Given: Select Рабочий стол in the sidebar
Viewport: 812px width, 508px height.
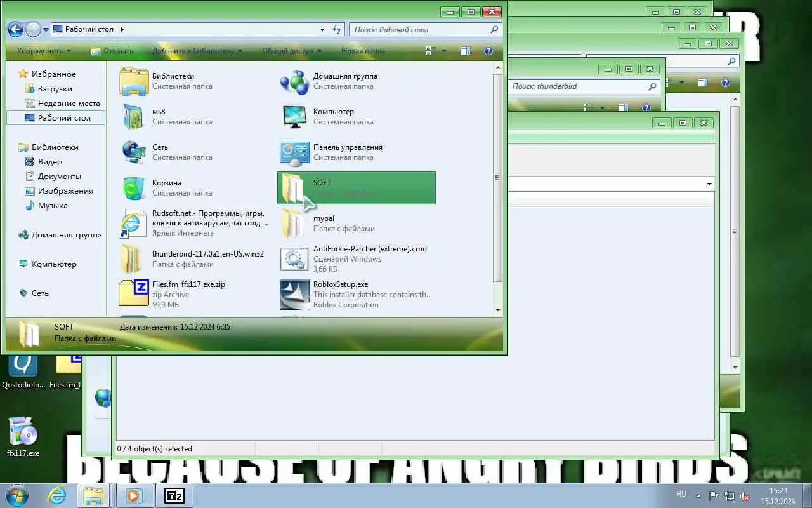Looking at the screenshot, I should tap(56, 118).
